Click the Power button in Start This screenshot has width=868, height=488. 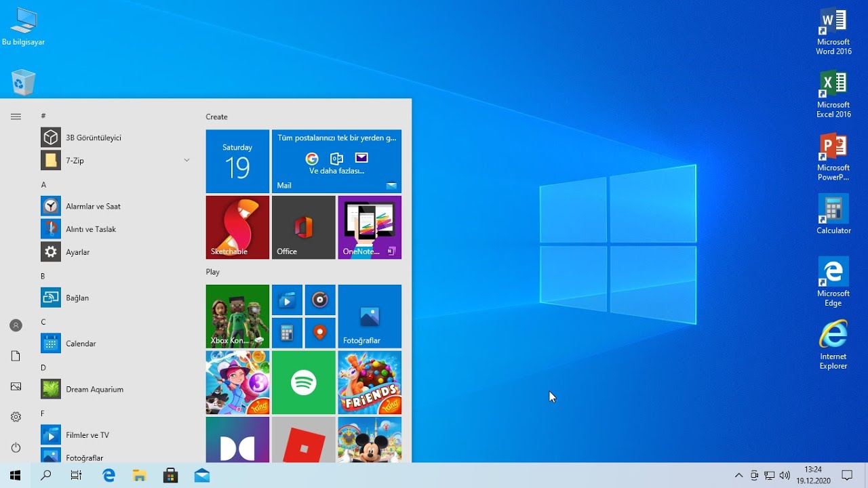16,447
